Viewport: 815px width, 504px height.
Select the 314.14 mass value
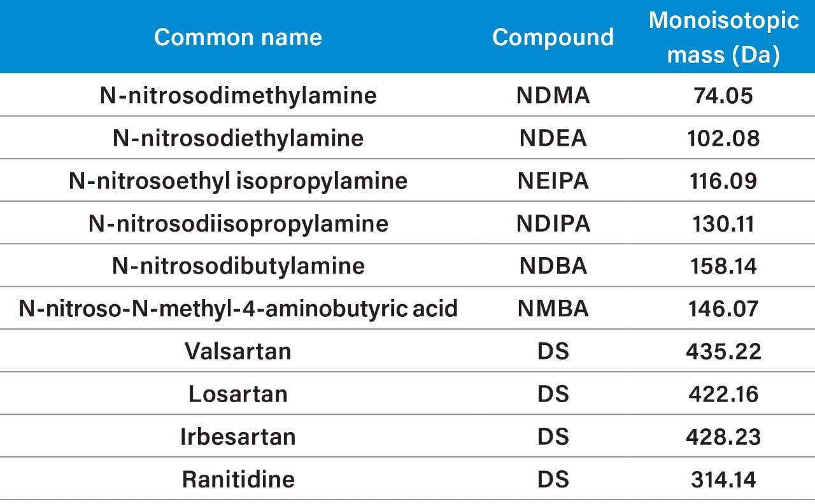pyautogui.click(x=723, y=479)
